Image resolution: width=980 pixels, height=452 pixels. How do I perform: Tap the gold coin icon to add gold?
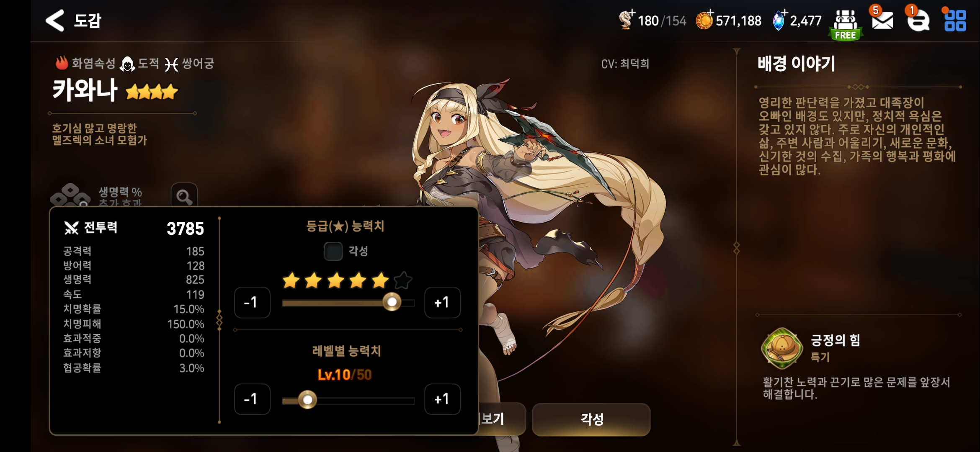pos(704,20)
